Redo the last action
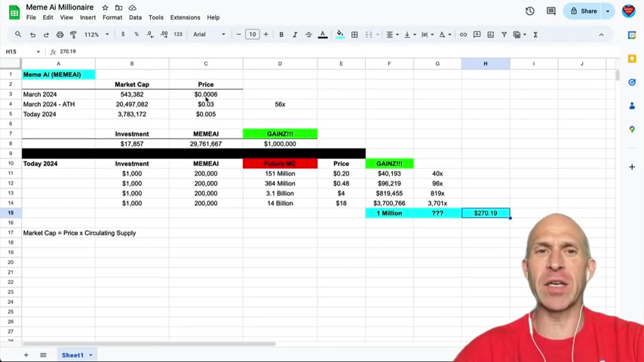Image resolution: width=644 pixels, height=362 pixels. 46,35
